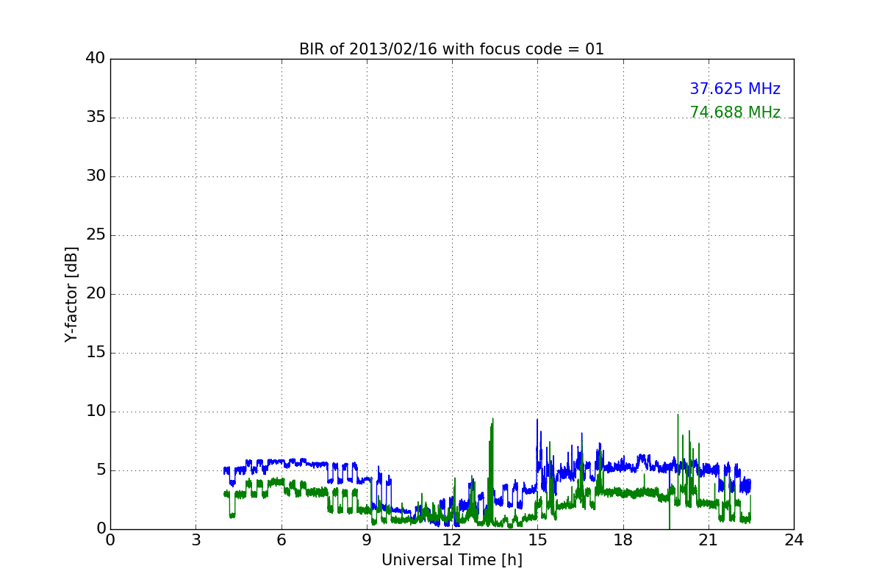Click the y-axis tick label 40
Image resolution: width=882 pixels, height=588 pixels.
point(95,59)
